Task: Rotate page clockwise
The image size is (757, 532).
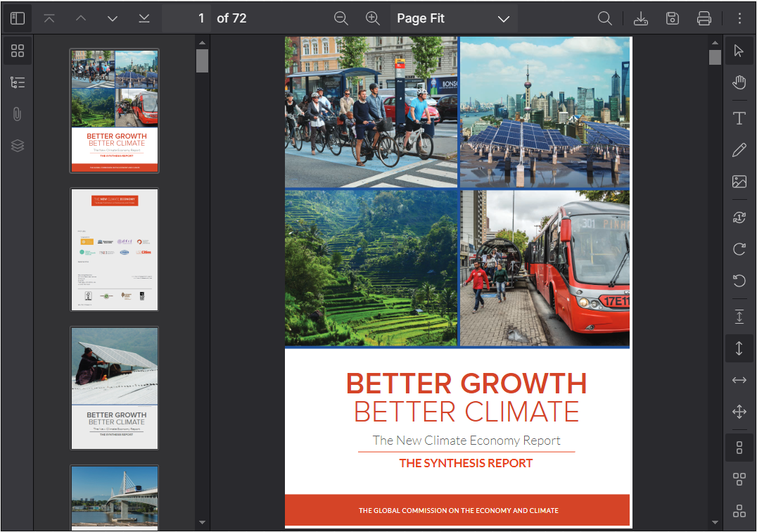Action: [739, 249]
